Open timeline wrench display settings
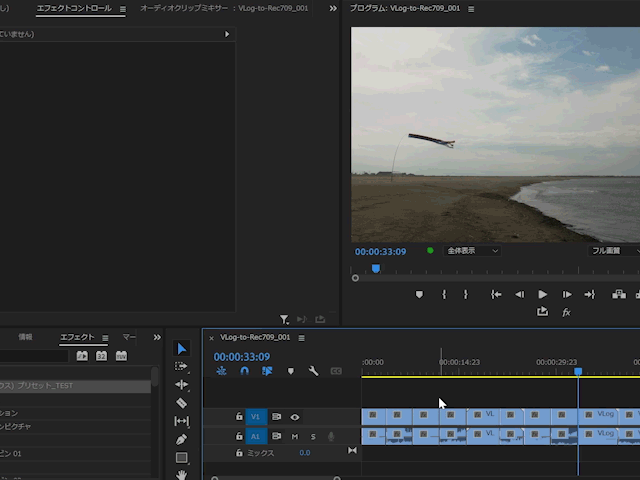The width and height of the screenshot is (640, 480). tap(313, 371)
